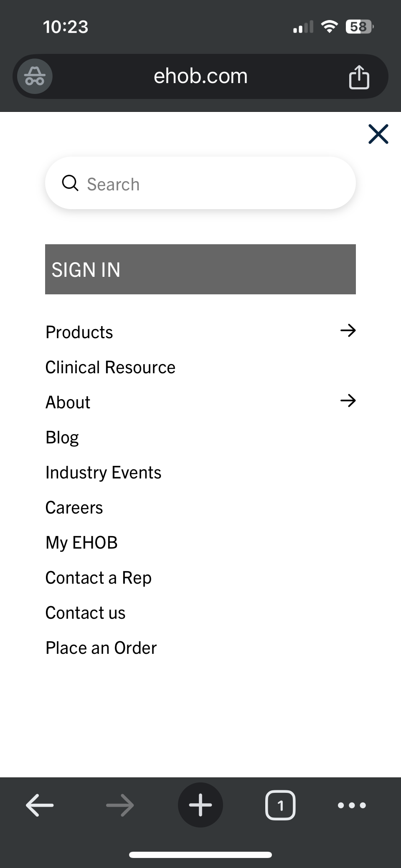Tap the browser forward arrow
The width and height of the screenshot is (401, 868).
(x=120, y=805)
